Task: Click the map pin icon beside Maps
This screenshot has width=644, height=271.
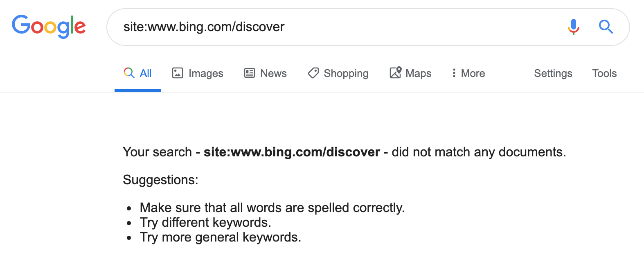Action: [395, 73]
